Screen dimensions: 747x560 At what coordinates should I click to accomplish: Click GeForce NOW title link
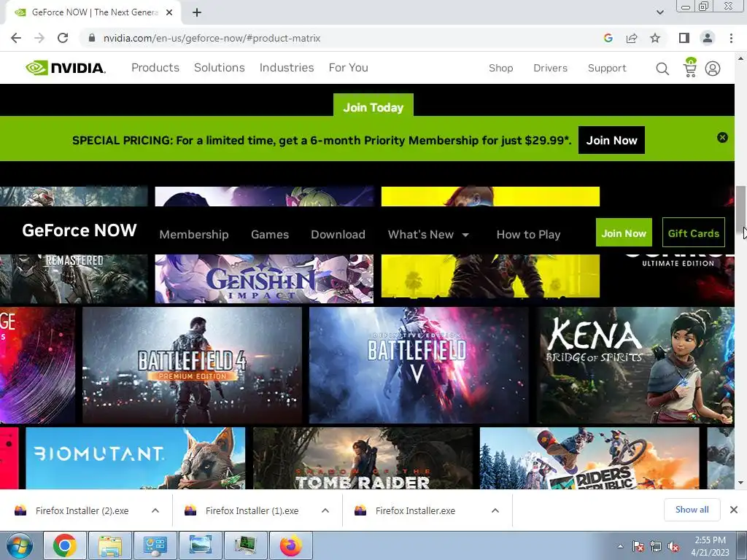pos(79,230)
